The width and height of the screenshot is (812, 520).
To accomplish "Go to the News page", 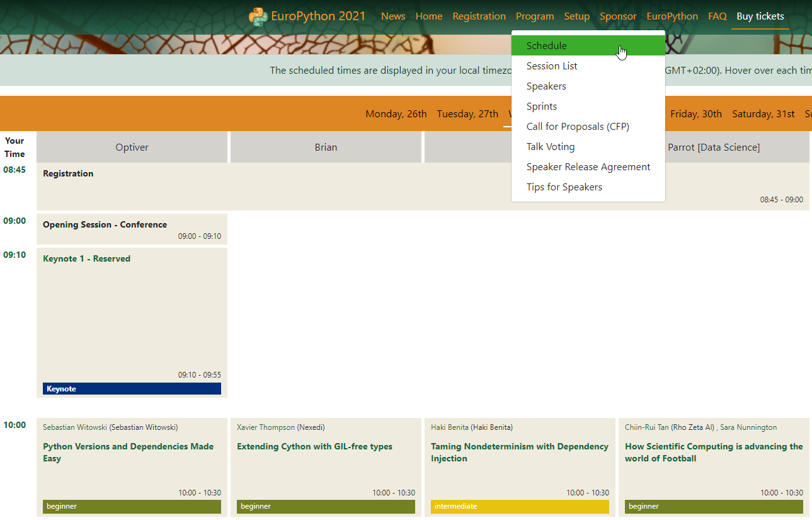I will 393,16.
